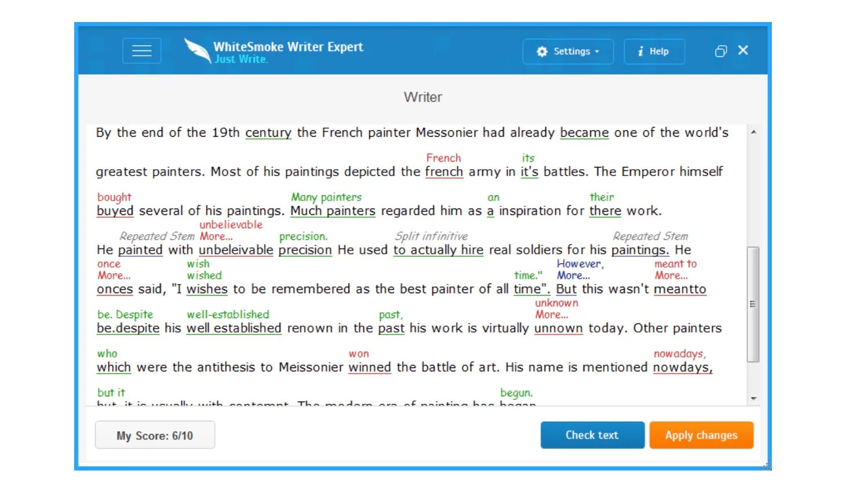Choose the 'their' suggestion
This screenshot has height=496, width=868.
pos(601,198)
